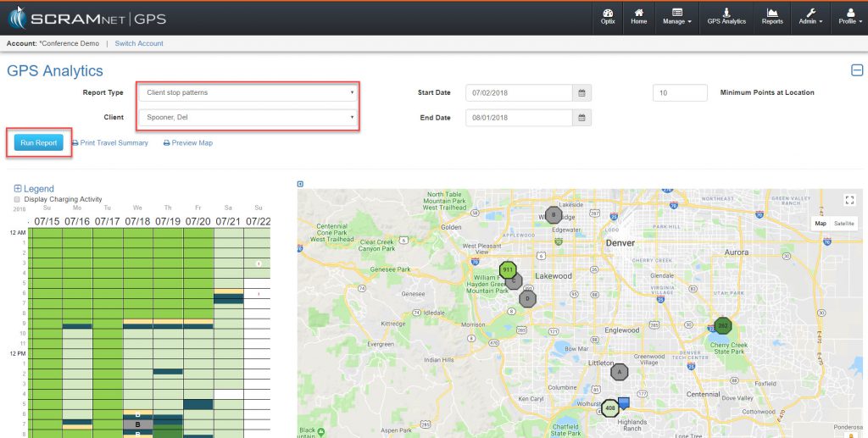
Task: Switch map to Satellite view
Action: pos(843,223)
